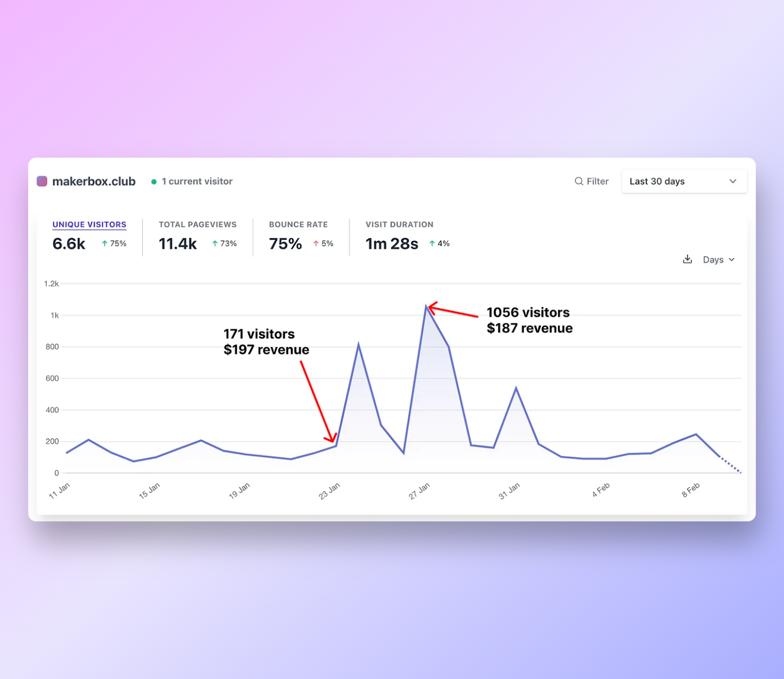Screen dimensions: 784x679
Task: Expand the Days interval dropdown
Action: pyautogui.click(x=719, y=260)
